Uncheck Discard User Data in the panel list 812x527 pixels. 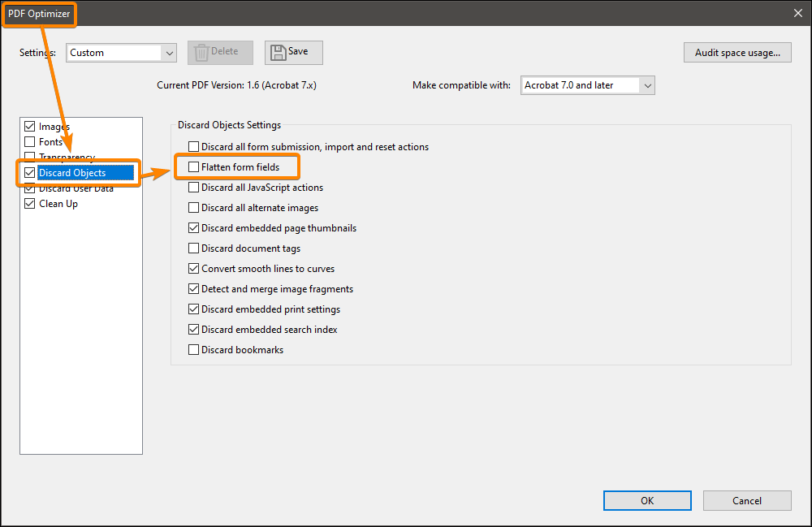click(29, 188)
